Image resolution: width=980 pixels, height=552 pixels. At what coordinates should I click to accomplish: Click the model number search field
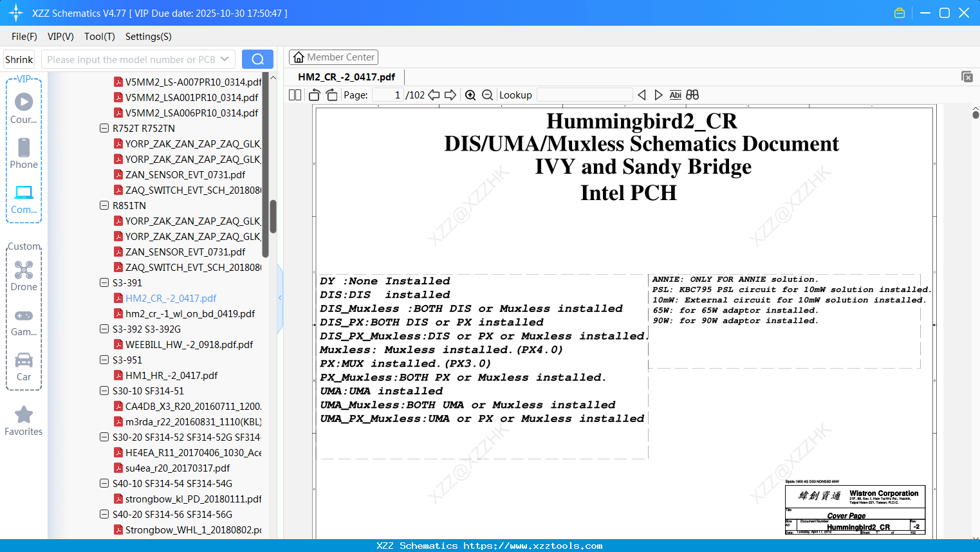click(x=131, y=59)
